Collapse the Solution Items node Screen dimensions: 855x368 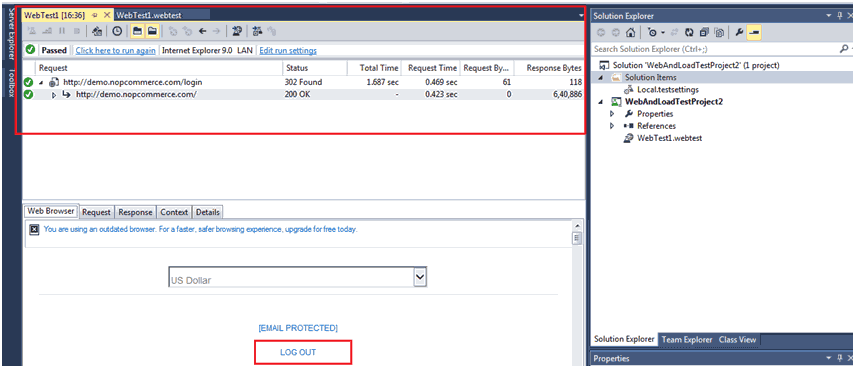[x=601, y=77]
